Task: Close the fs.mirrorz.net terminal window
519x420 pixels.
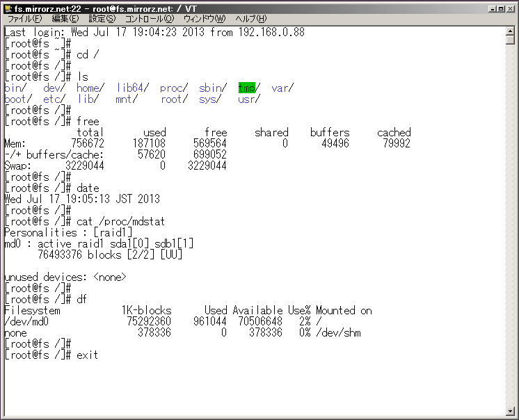Action: (511, 8)
